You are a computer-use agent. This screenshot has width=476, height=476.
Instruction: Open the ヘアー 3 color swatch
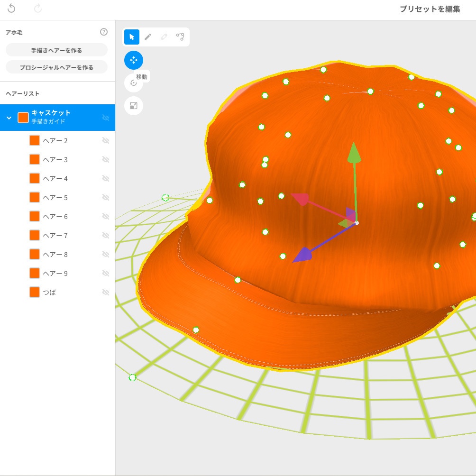click(35, 159)
